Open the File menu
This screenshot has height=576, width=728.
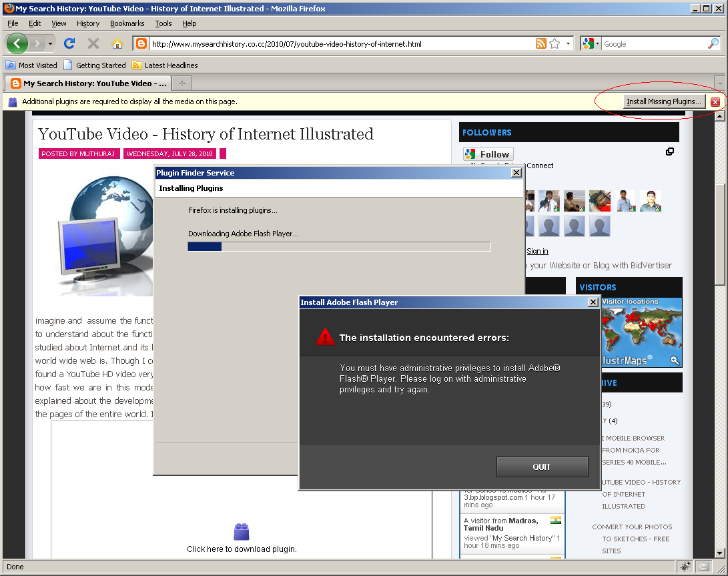(13, 23)
